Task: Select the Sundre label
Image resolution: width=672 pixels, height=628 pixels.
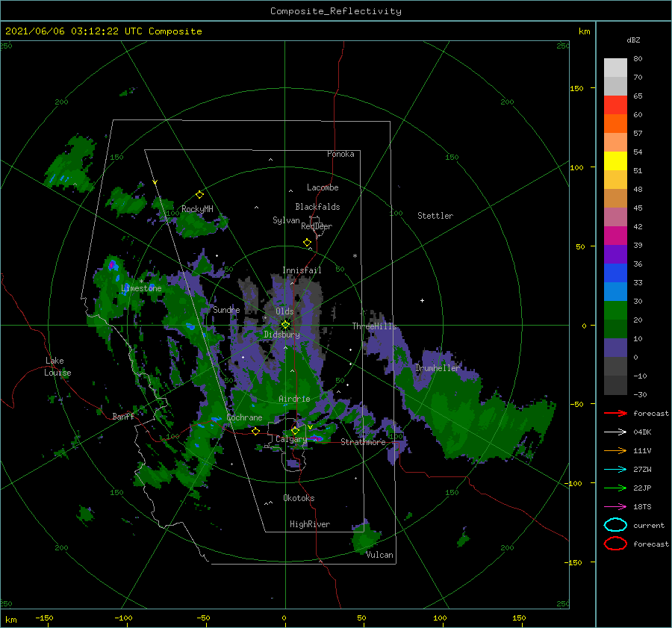Action: pos(226,309)
